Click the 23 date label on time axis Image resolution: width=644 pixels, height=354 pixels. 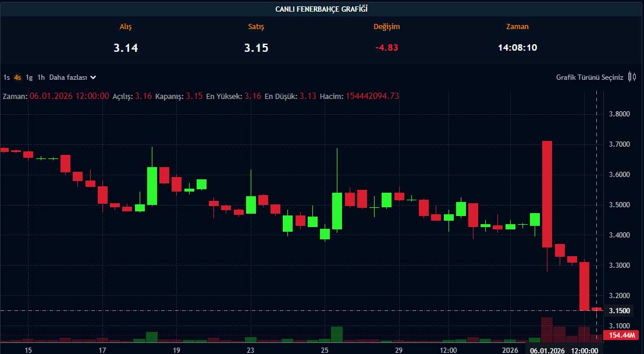pyautogui.click(x=250, y=350)
